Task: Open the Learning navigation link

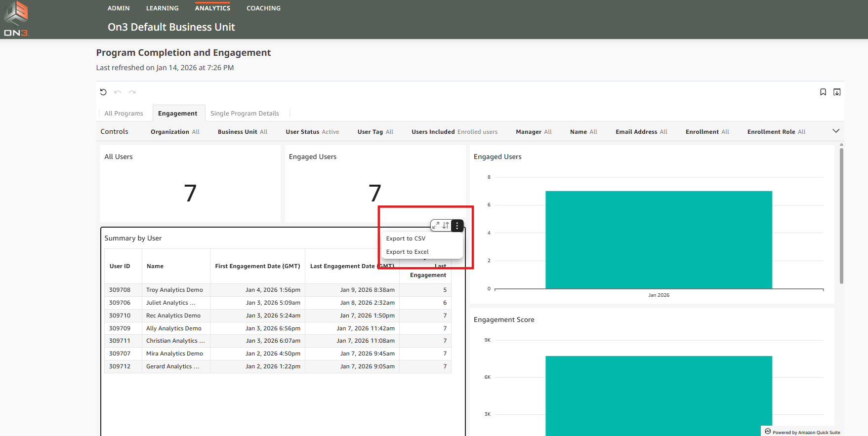Action: [x=162, y=8]
